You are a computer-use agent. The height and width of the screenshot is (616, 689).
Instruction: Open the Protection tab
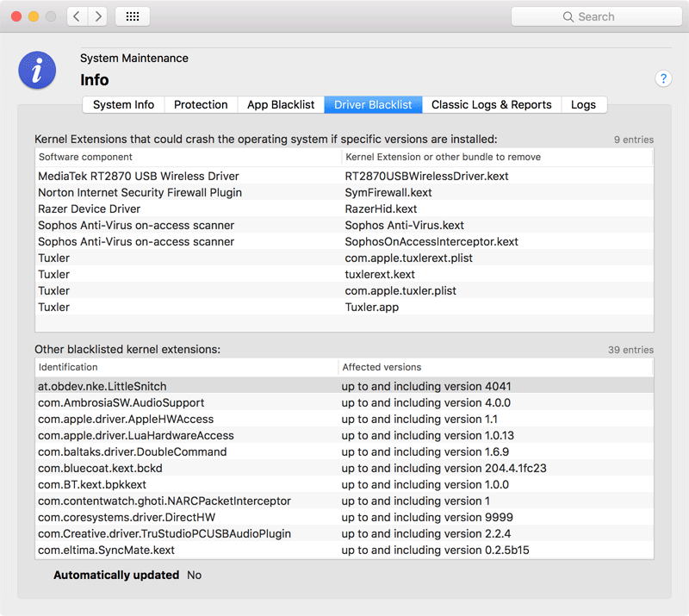click(x=201, y=104)
